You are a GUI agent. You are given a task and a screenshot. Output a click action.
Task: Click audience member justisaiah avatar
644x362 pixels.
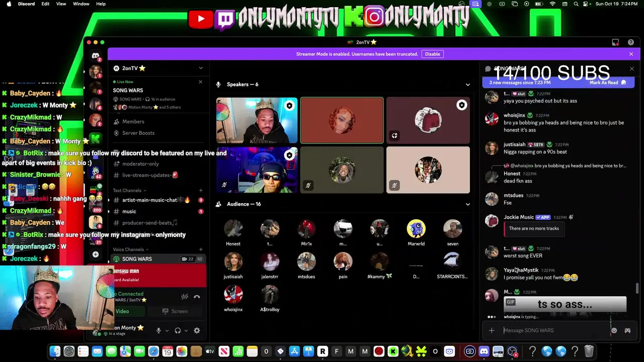coord(233,262)
